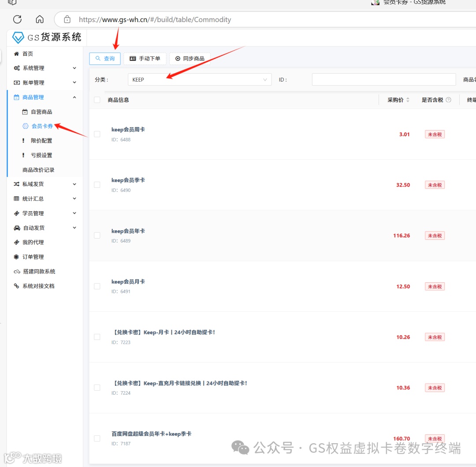Click the keep会员年卡 product name
This screenshot has width=476, height=467.
pos(128,231)
